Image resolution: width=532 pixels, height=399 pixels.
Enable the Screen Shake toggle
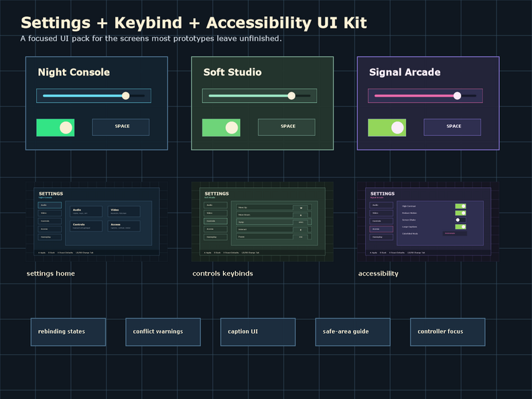[x=460, y=220]
